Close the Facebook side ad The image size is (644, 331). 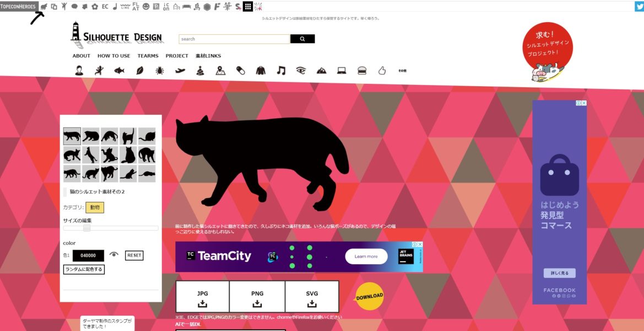(x=583, y=103)
